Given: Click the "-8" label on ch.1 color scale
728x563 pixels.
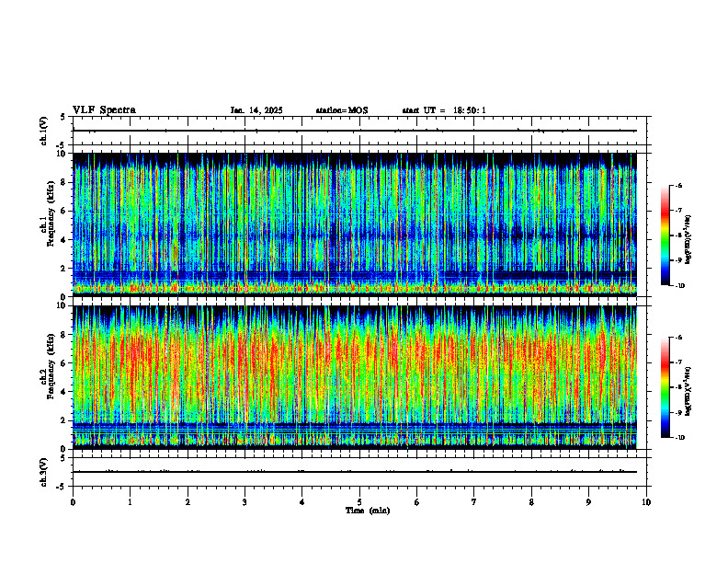Looking at the screenshot, I should [678, 236].
